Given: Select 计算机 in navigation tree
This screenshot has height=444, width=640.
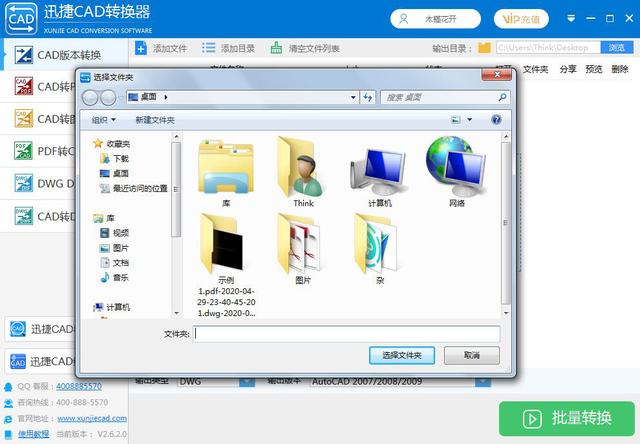Looking at the screenshot, I should coord(111,307).
